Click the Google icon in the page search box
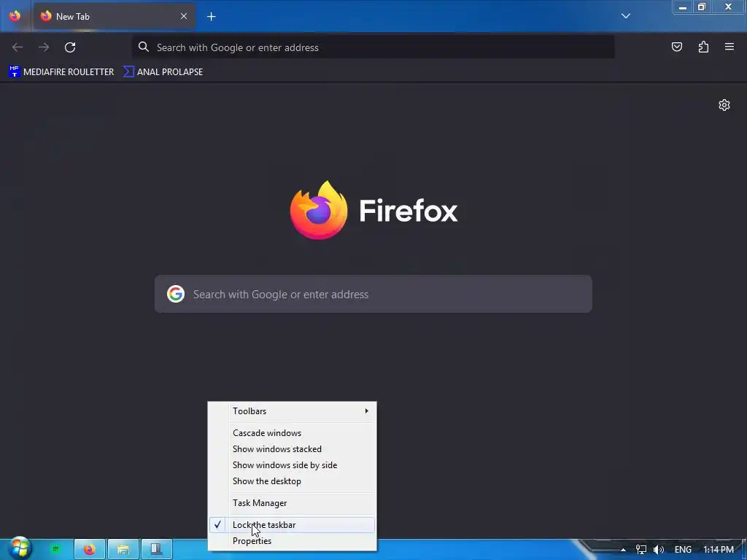 tap(176, 294)
